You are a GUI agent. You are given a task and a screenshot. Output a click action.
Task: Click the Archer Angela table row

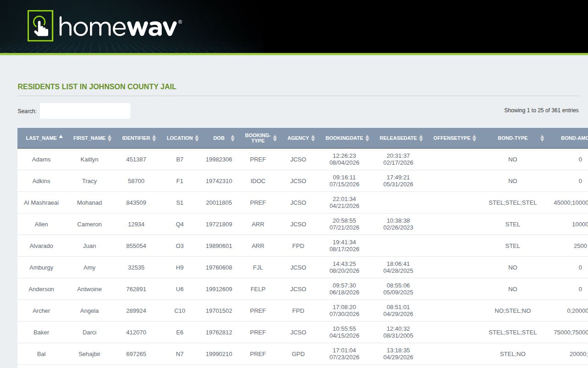click(x=303, y=310)
